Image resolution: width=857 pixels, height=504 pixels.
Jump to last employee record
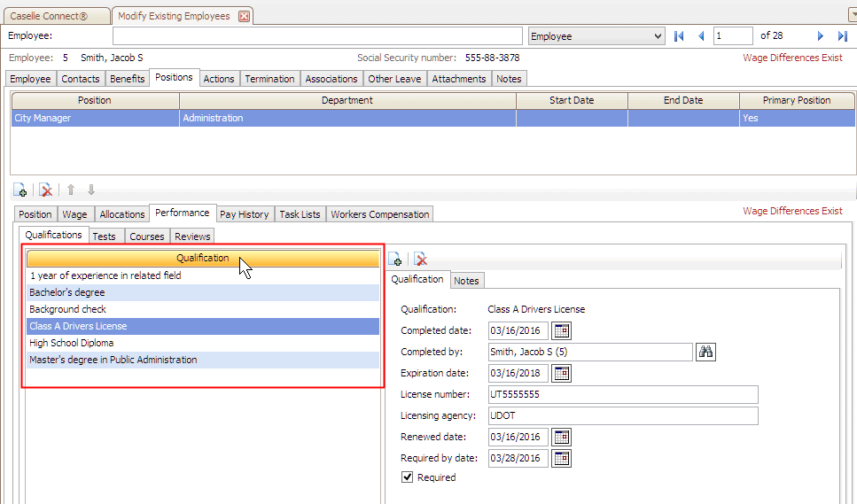click(842, 36)
